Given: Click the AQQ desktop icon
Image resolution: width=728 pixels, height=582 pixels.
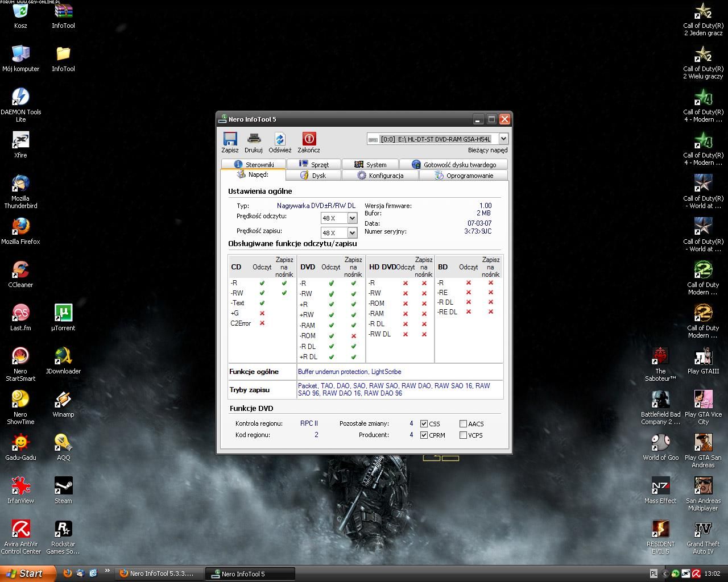Looking at the screenshot, I should (x=63, y=443).
